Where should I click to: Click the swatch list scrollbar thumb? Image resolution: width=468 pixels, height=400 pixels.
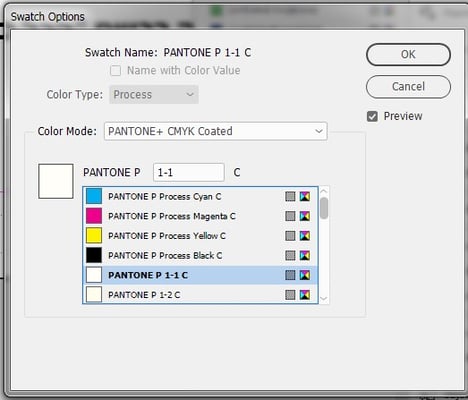324,208
